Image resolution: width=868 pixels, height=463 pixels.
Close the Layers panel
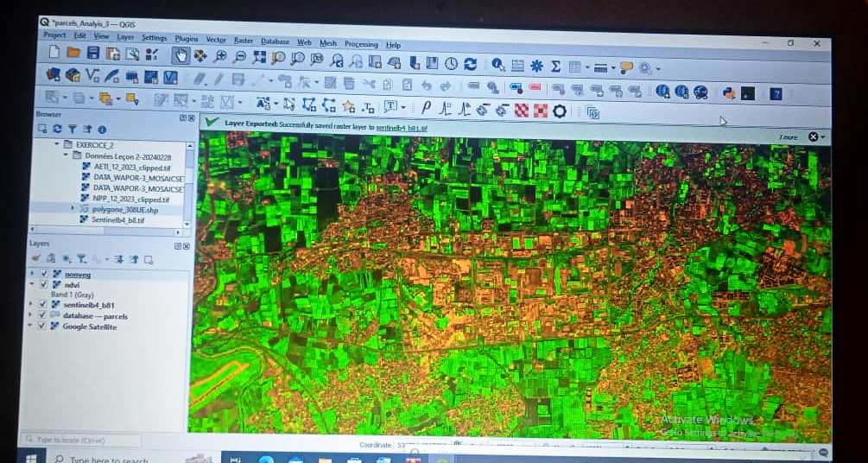pyautogui.click(x=187, y=246)
